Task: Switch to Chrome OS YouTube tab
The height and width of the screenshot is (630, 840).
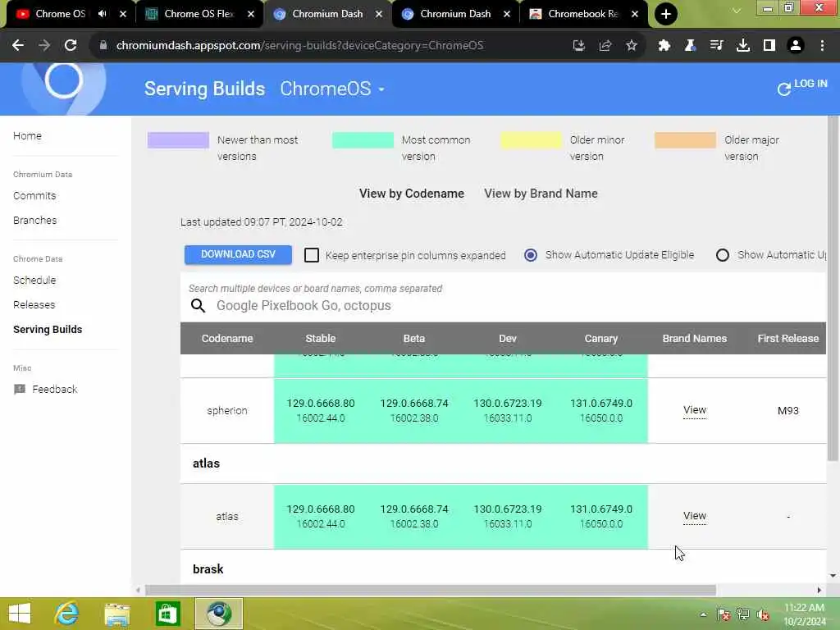Action: pyautogui.click(x=61, y=14)
